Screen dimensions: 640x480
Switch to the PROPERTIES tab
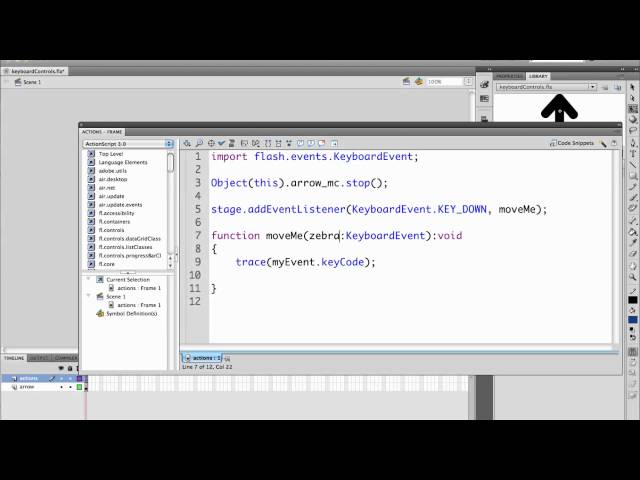point(509,76)
